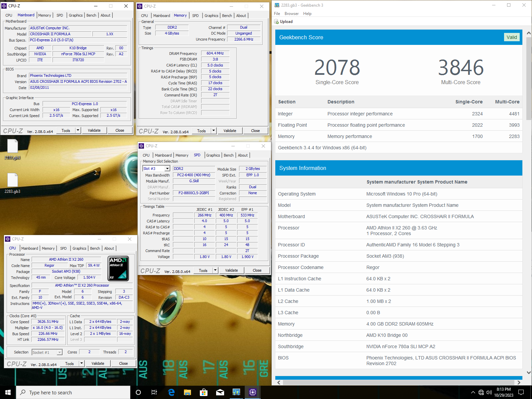The width and height of the screenshot is (532, 399).
Task: Click the Geekbench title bar app icon
Action: 277,5
